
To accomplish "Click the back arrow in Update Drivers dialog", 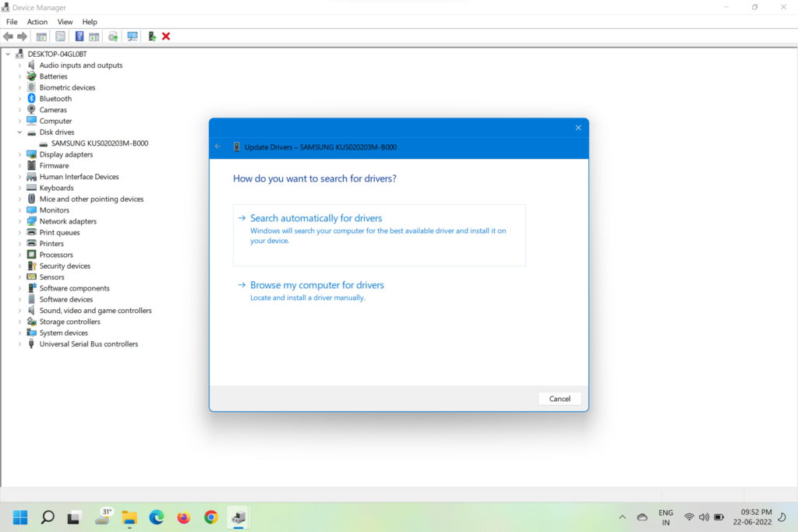I will coord(218,146).
